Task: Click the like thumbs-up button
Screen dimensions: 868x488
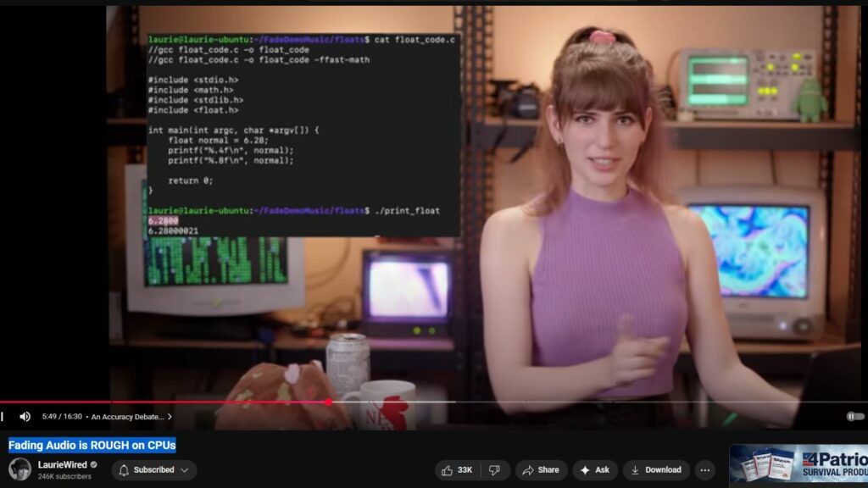Action: (x=455, y=470)
